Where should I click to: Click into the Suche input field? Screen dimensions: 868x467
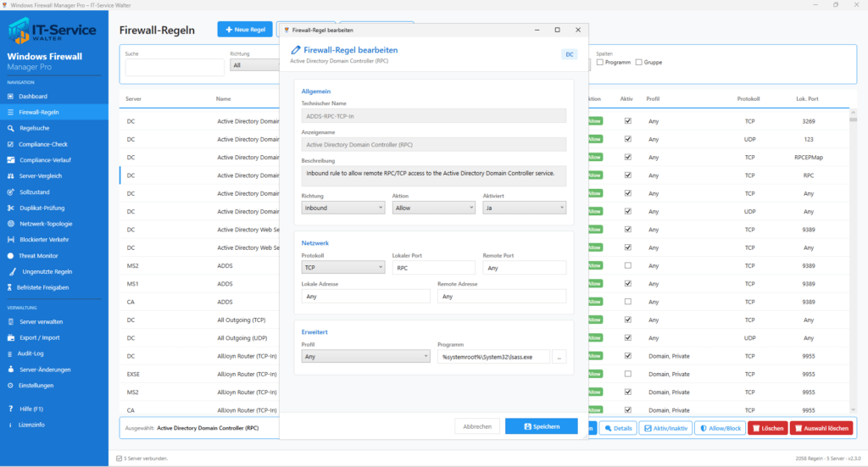tap(175, 67)
